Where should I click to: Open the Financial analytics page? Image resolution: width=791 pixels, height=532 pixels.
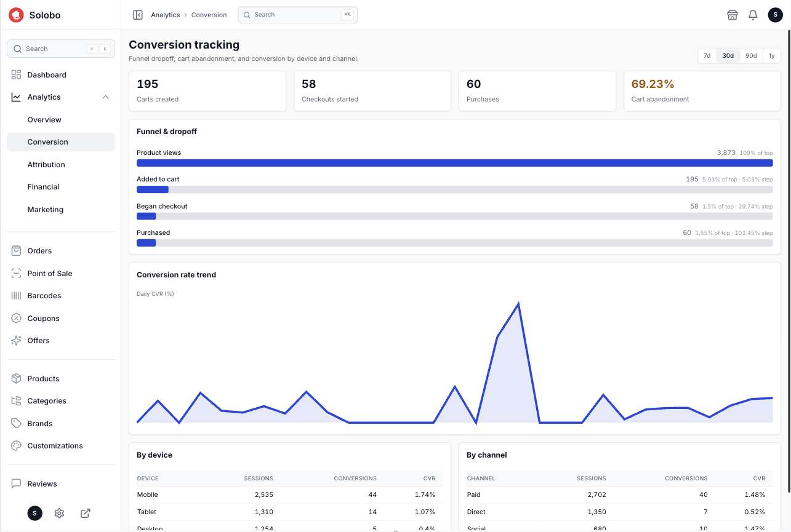click(x=61, y=187)
